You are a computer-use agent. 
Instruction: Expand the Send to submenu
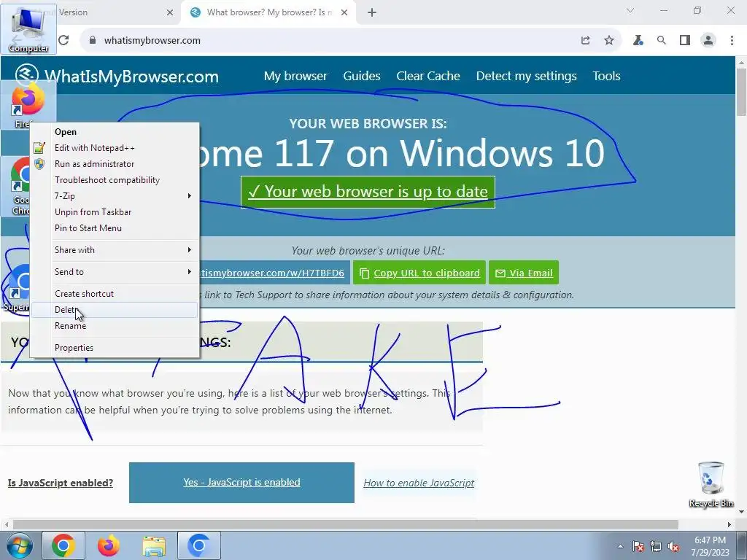point(115,272)
